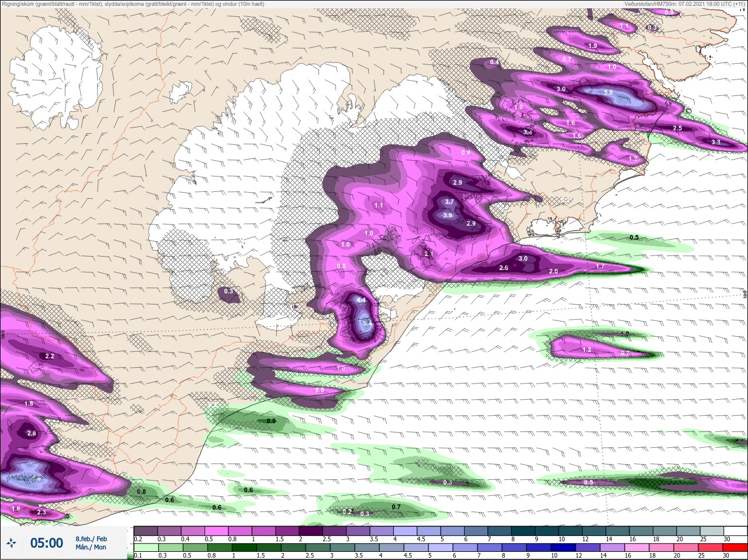Click the 4.4 precipitation value on the map

(361, 300)
